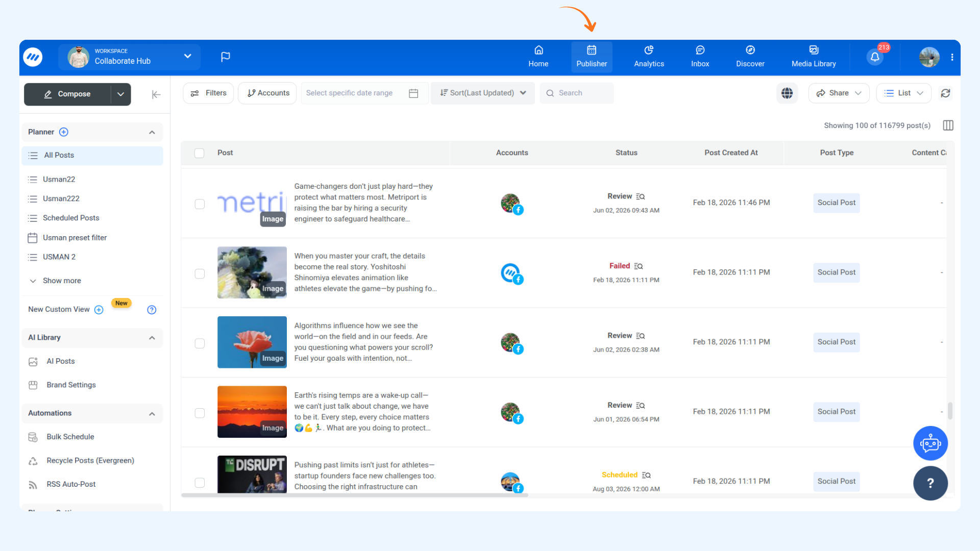
Task: Open the chatbot assistant icon
Action: 930,443
